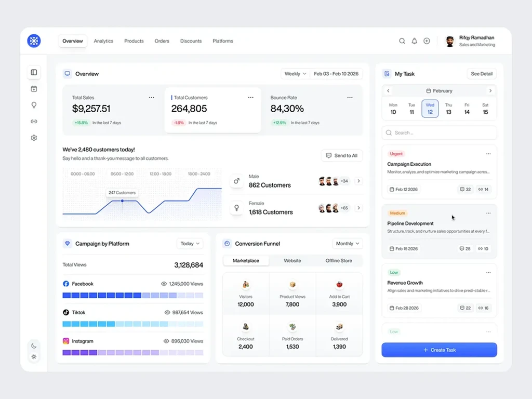
Task: Click the Facebook views progress bar
Action: tap(133, 295)
